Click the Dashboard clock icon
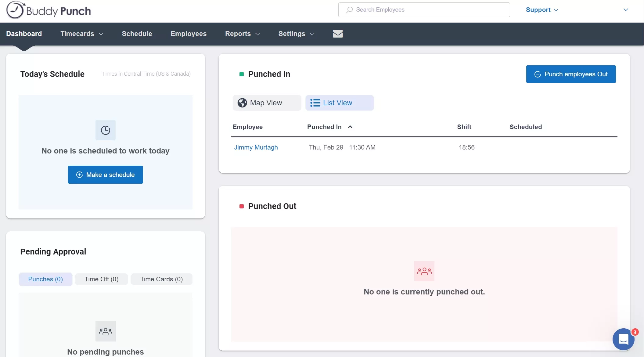The height and width of the screenshot is (357, 644). pyautogui.click(x=106, y=130)
